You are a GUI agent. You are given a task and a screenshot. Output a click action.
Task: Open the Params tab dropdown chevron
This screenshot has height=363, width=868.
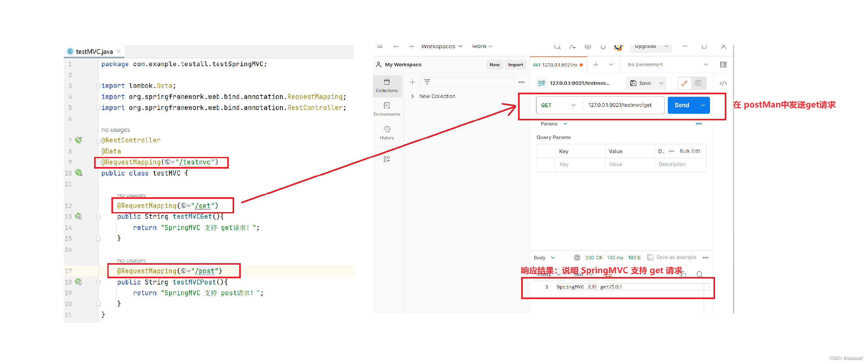click(565, 124)
